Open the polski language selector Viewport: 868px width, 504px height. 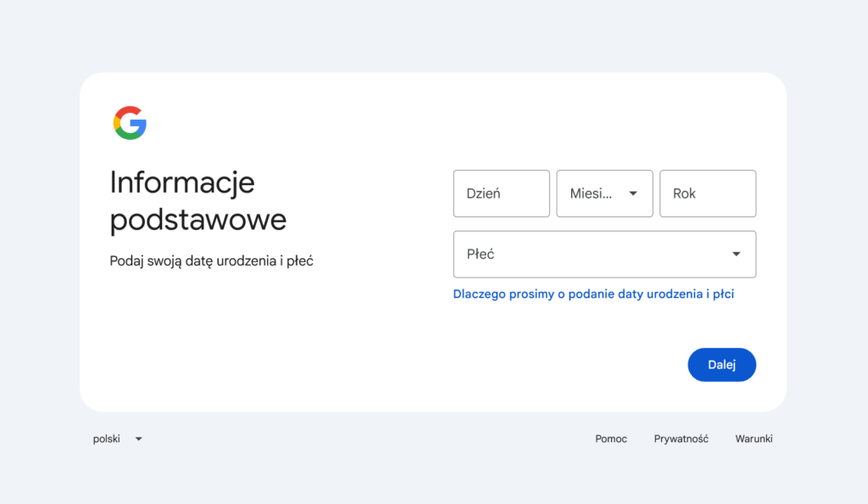117,439
